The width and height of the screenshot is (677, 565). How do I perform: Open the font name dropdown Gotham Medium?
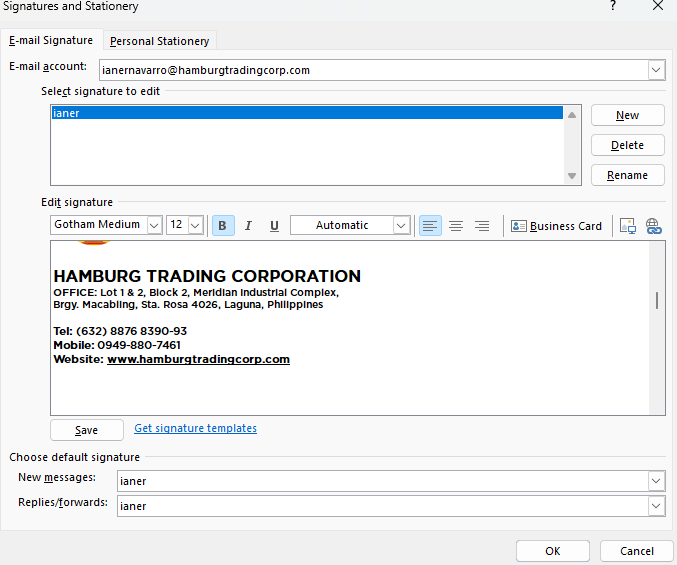155,225
